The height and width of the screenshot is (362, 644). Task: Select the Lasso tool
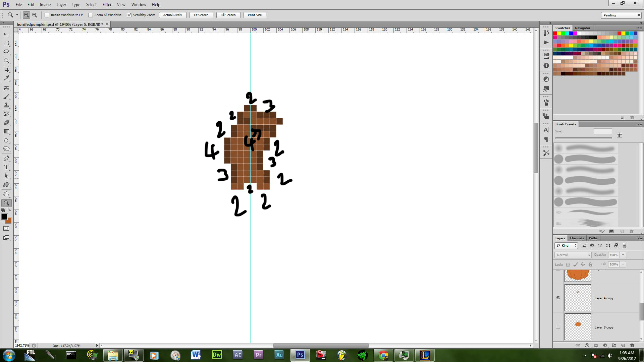6,52
